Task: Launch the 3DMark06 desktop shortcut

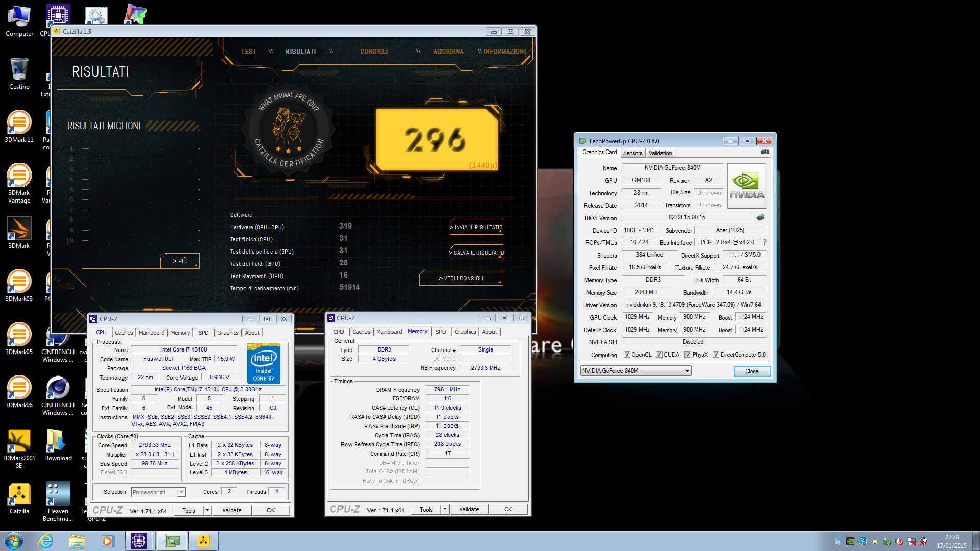Action: 19,392
